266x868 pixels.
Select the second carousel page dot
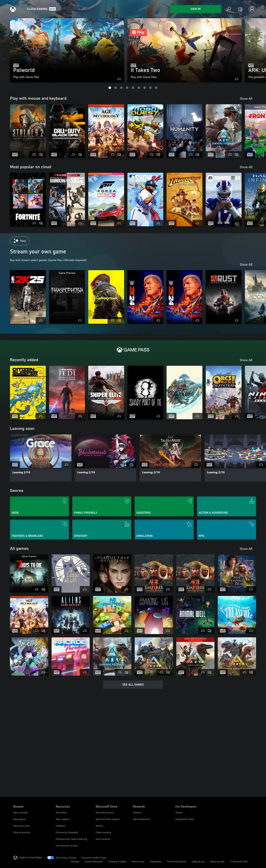pyautogui.click(x=115, y=88)
